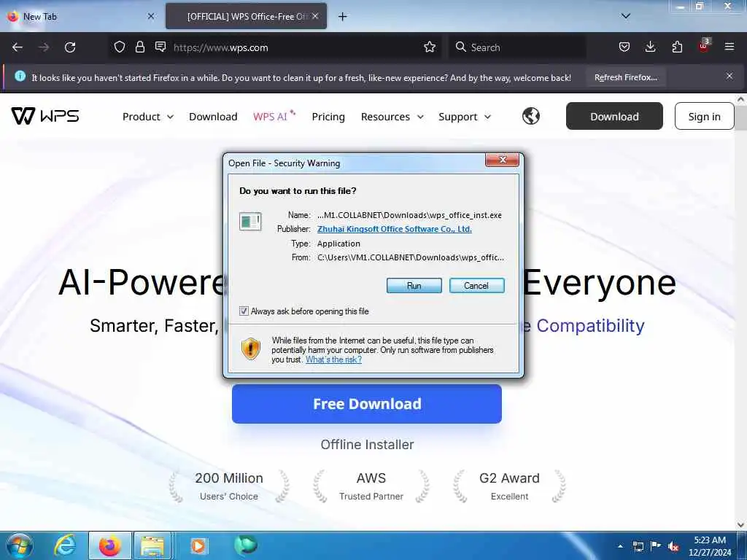Viewport: 747px width, 560px height.
Task: Dismiss the Firefox notification bar
Action: pyautogui.click(x=729, y=76)
